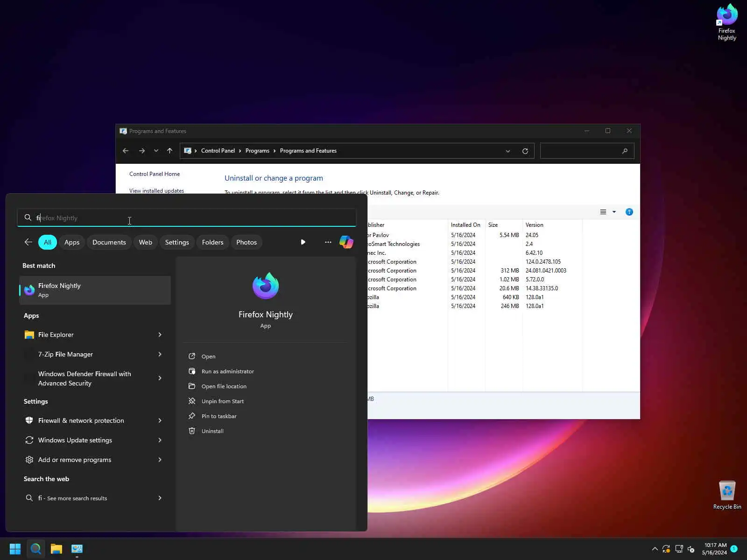Open the Windows Start menu button

(15, 549)
